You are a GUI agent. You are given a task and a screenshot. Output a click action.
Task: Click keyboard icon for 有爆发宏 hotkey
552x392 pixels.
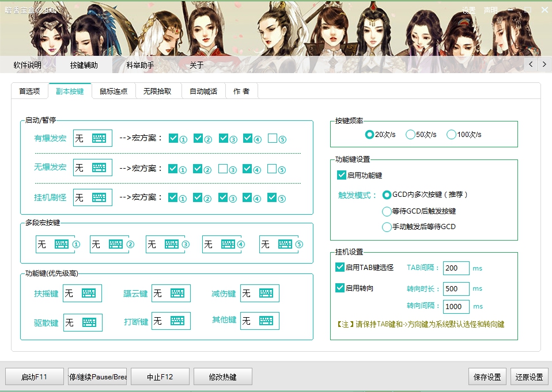point(99,139)
